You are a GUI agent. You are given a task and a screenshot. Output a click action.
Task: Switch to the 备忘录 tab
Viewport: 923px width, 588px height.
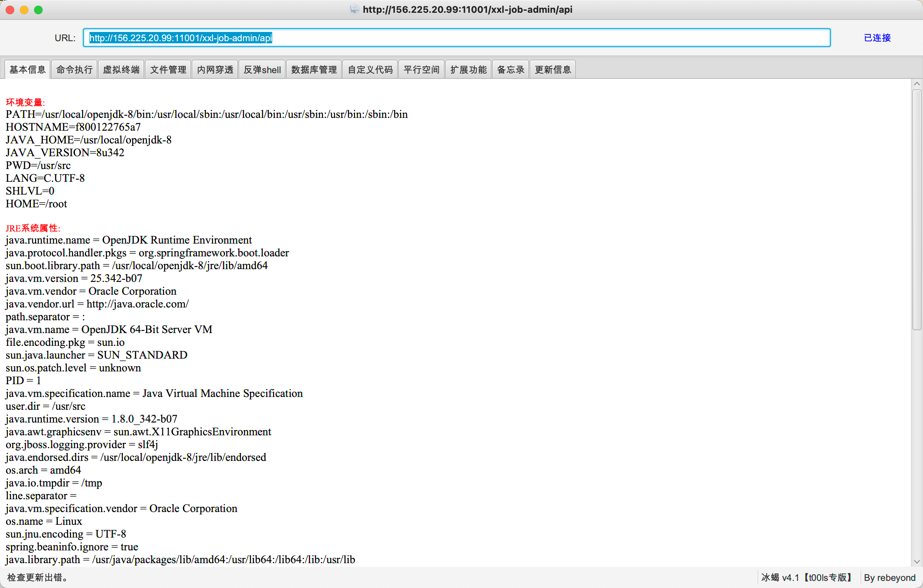(510, 69)
